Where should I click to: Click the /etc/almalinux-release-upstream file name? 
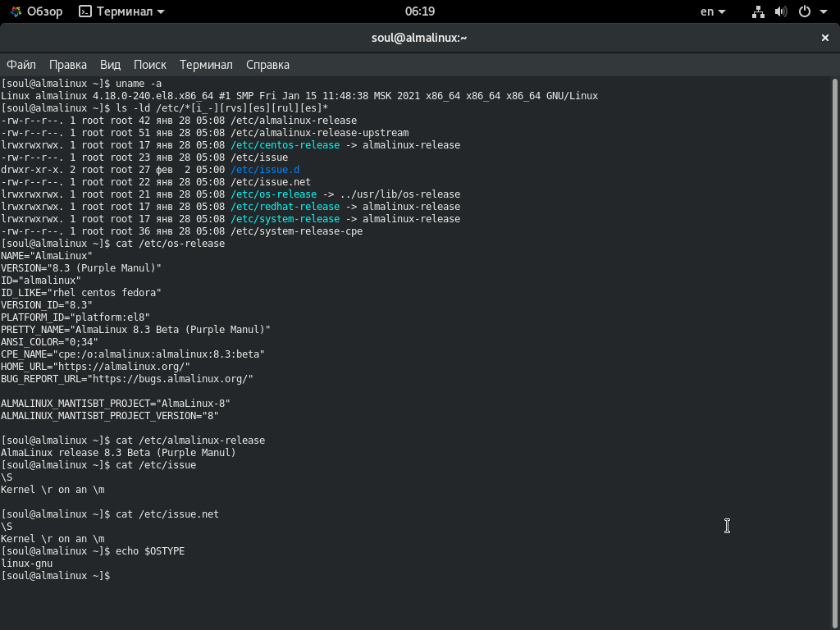click(320, 133)
